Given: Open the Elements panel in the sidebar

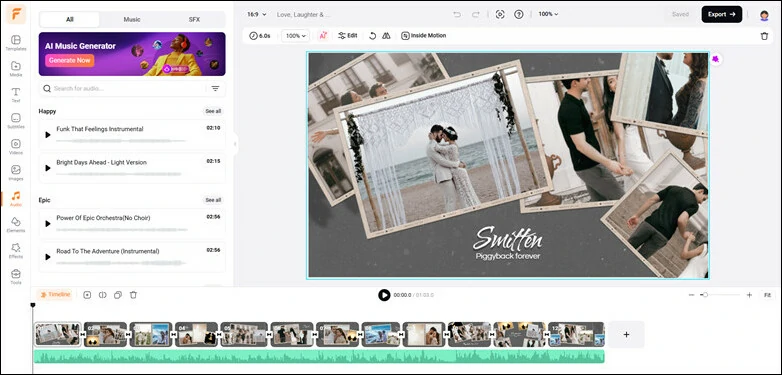Looking at the screenshot, I should [x=15, y=224].
